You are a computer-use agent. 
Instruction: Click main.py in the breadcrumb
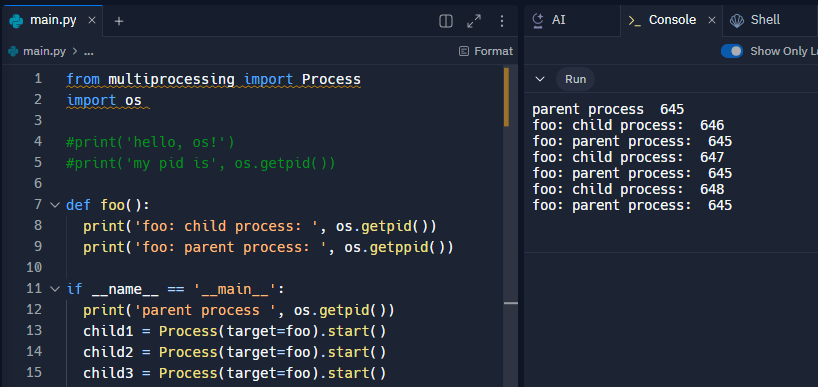pos(44,51)
